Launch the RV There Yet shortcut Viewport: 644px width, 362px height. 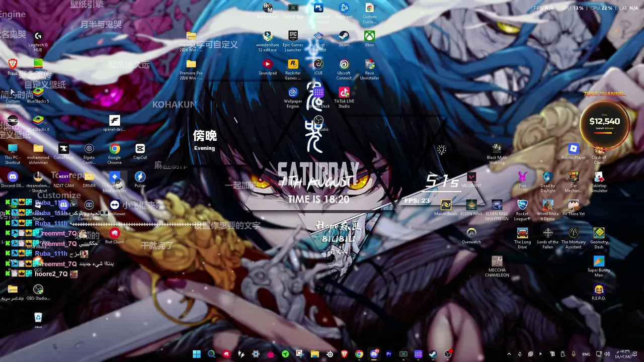[x=574, y=208]
